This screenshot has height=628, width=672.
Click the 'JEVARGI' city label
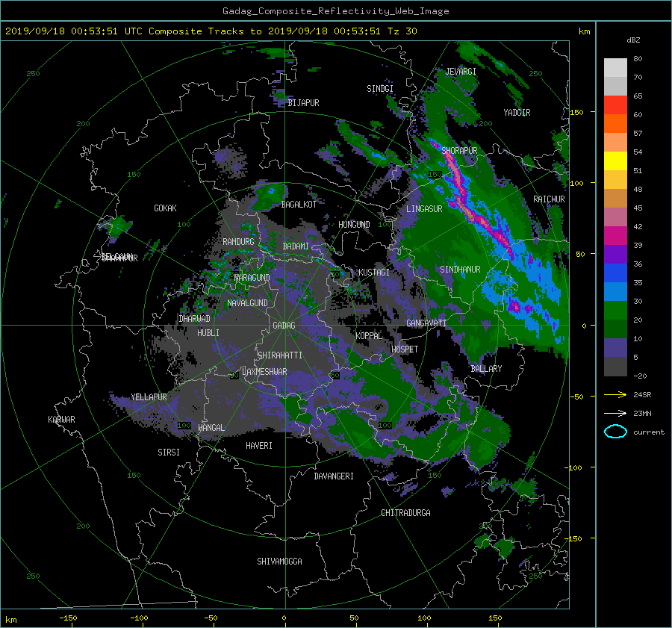[461, 72]
